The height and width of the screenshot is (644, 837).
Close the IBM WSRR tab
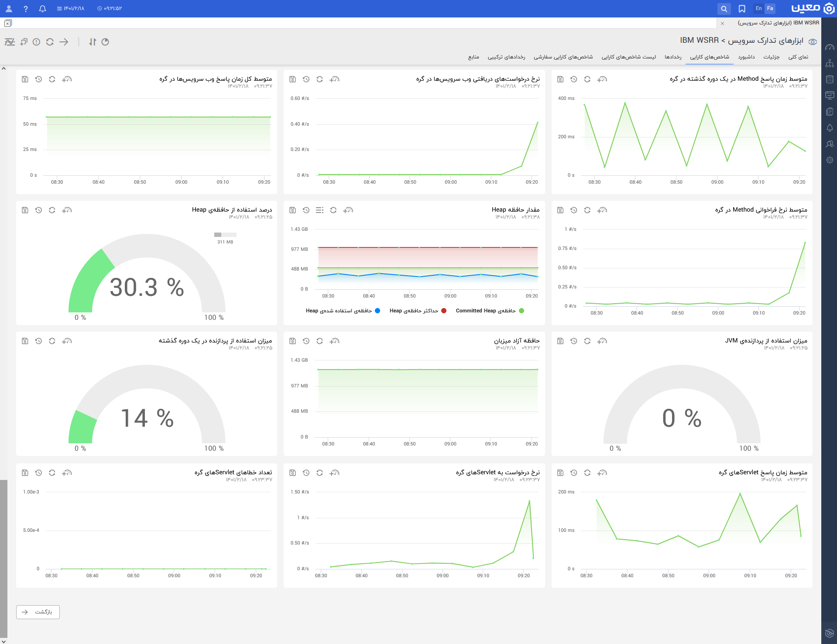pos(722,23)
